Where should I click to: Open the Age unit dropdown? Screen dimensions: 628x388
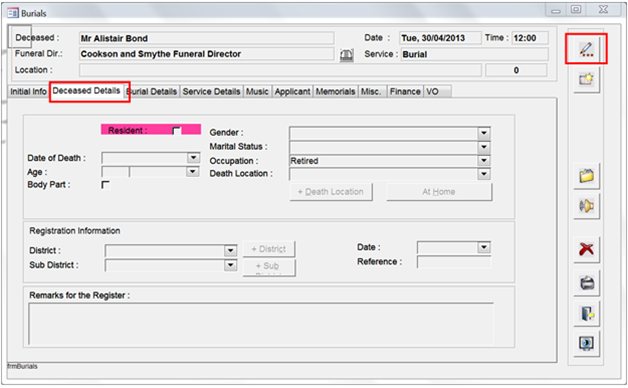pyautogui.click(x=193, y=171)
